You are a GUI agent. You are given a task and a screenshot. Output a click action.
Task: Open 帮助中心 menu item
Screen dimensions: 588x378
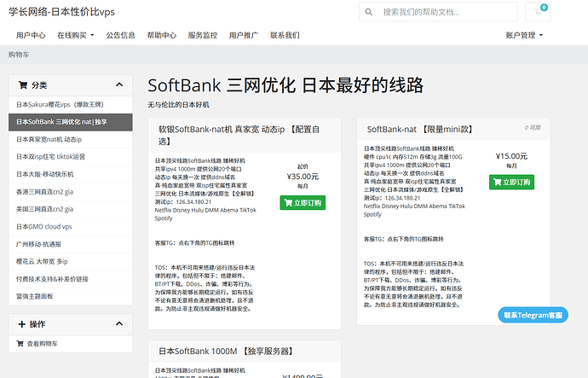tap(162, 35)
